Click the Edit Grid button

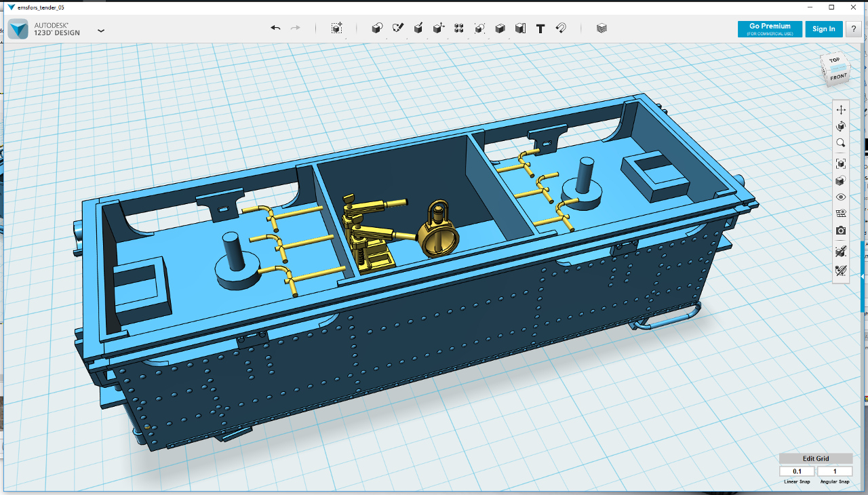coord(816,459)
